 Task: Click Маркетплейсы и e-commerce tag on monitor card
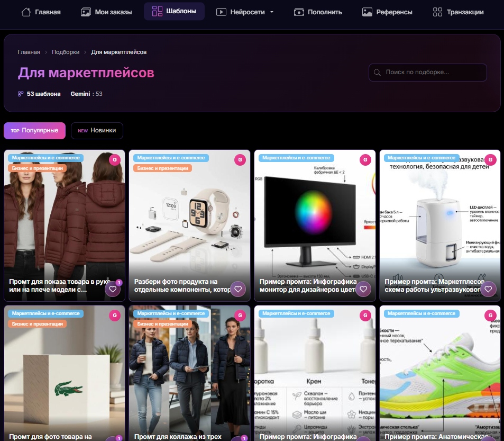(x=296, y=158)
